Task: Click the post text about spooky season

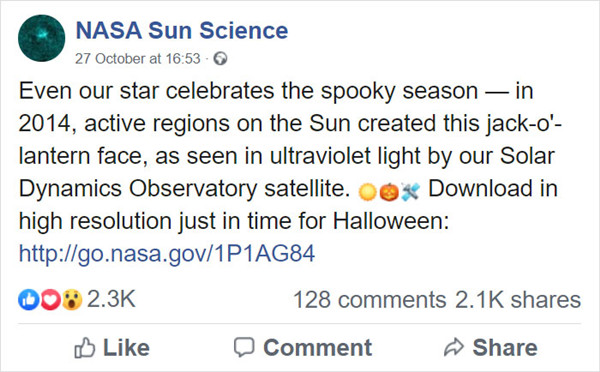Action: tap(289, 156)
